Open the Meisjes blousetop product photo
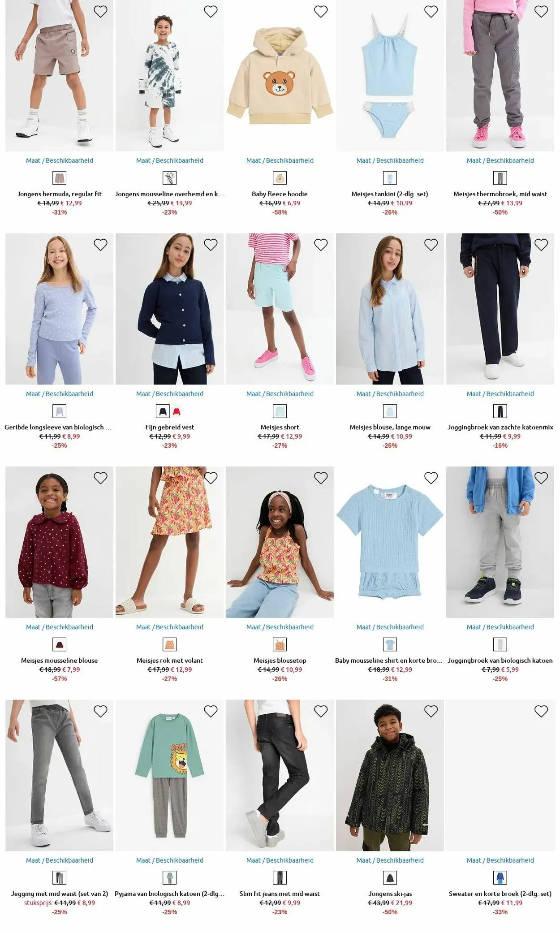 (280, 542)
